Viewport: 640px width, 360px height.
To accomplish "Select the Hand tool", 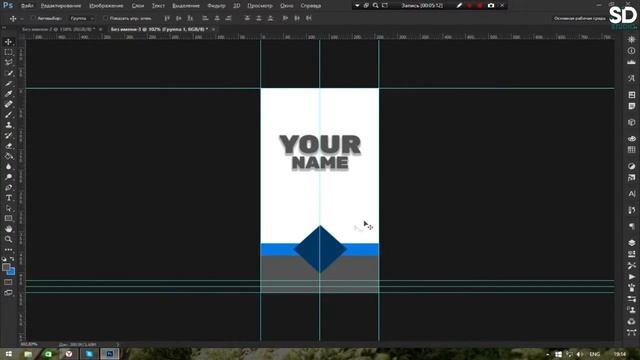I will click(x=9, y=229).
